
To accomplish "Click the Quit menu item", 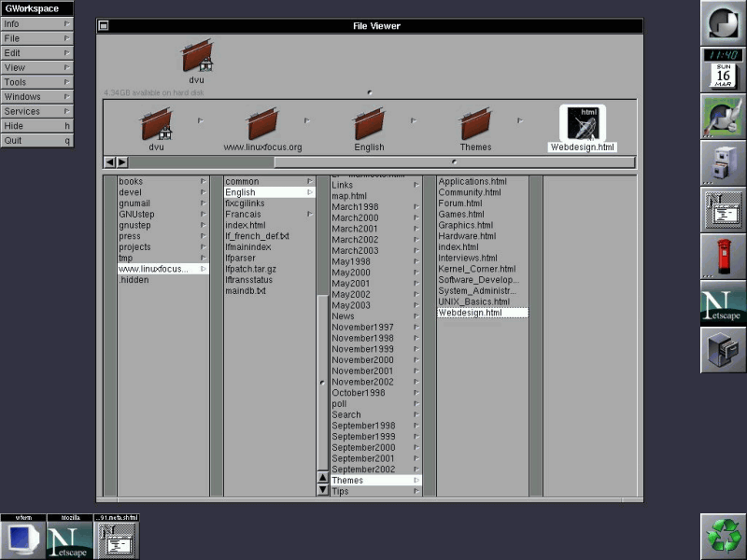I will [37, 140].
